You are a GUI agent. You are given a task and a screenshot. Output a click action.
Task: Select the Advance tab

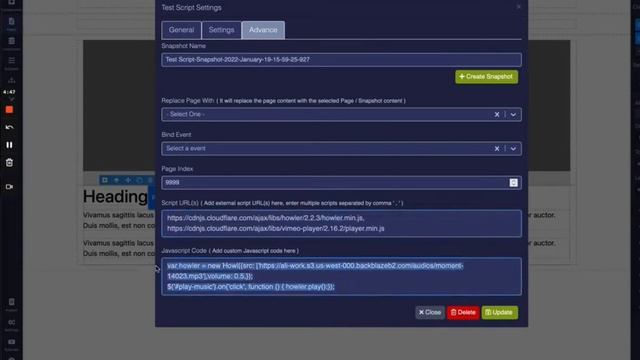point(263,30)
